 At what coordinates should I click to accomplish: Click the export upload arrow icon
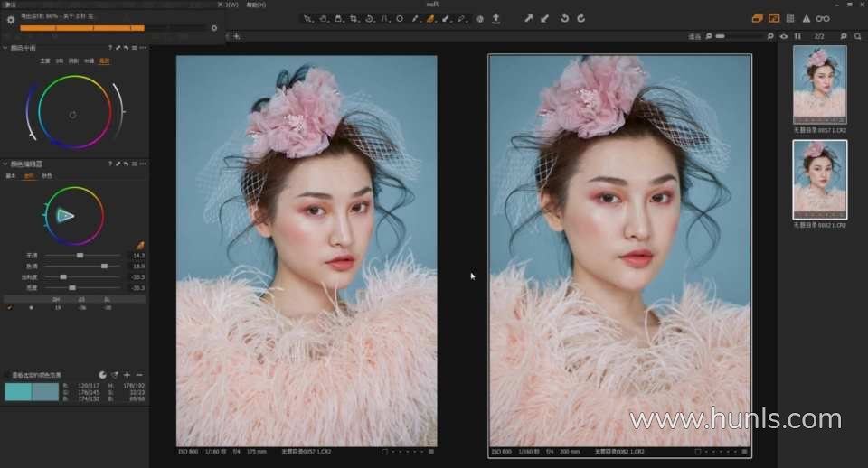coord(495,18)
